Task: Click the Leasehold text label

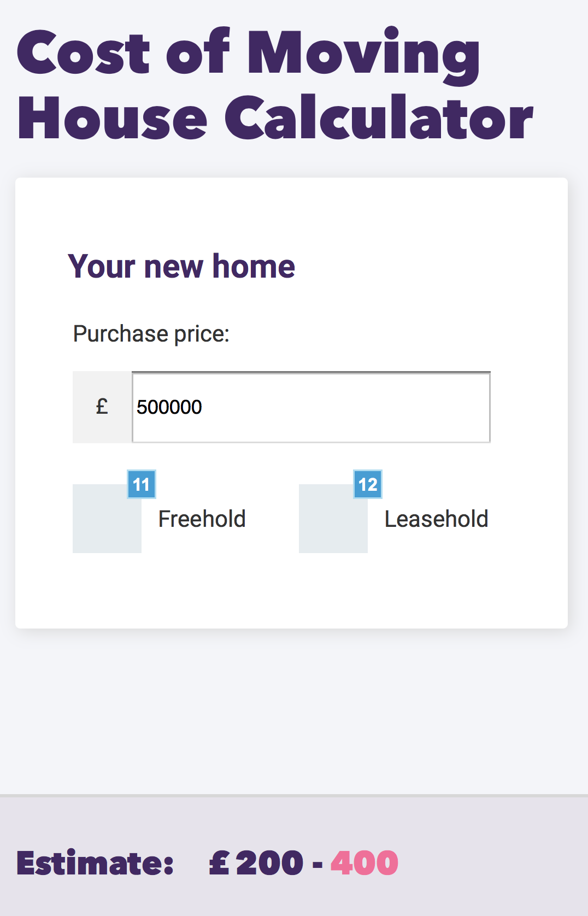Action: [x=436, y=519]
